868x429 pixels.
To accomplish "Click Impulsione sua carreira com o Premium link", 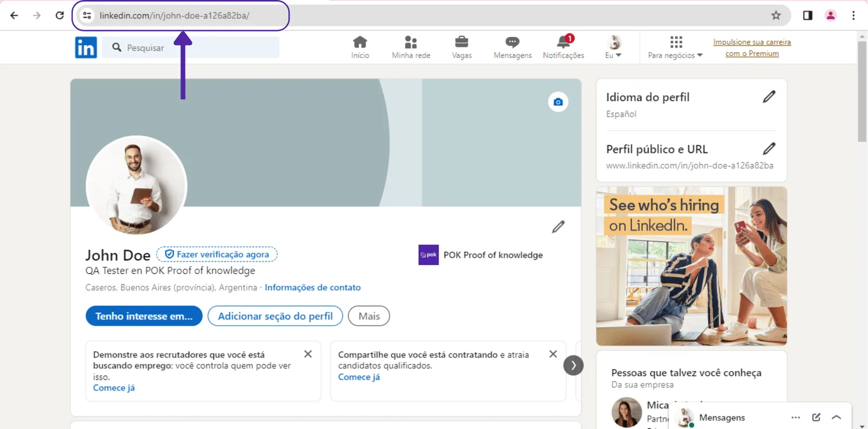I will [752, 48].
